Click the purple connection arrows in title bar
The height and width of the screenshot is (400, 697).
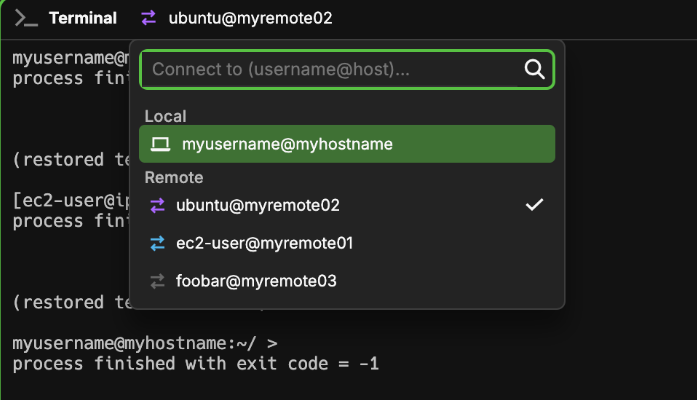point(149,18)
